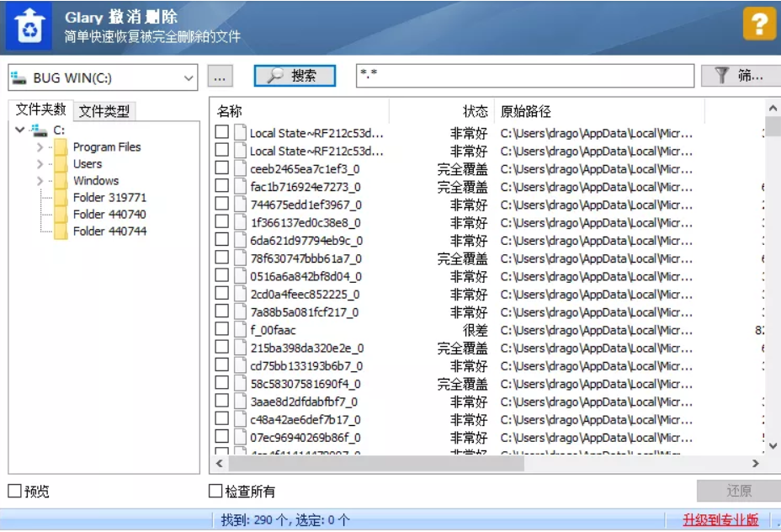Image resolution: width=781 pixels, height=532 pixels.
Task: Click file icon of 7a88b5a081fcf217_0
Action: [x=240, y=311]
